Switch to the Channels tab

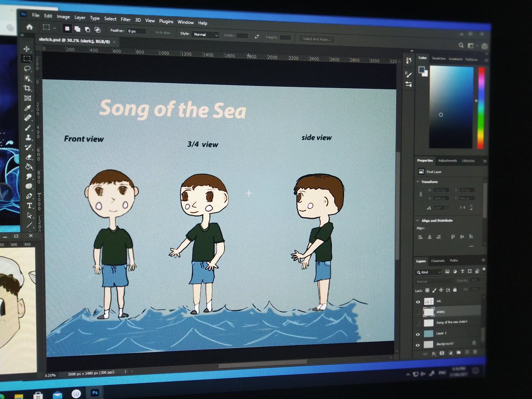[438, 261]
